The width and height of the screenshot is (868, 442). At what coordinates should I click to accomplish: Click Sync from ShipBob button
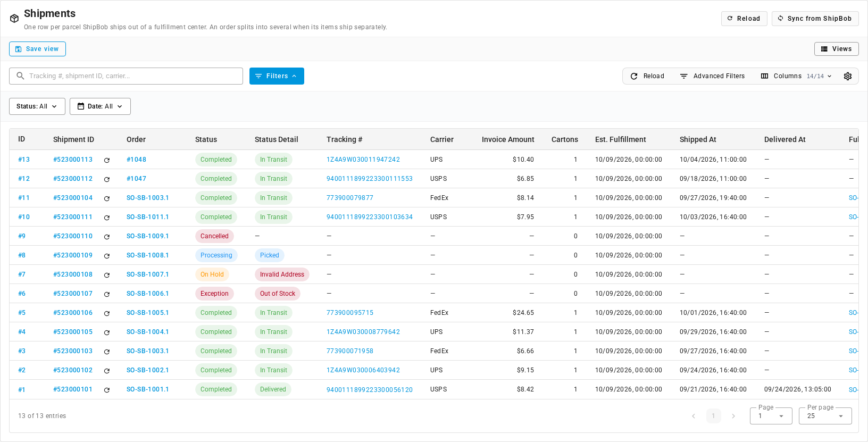815,19
